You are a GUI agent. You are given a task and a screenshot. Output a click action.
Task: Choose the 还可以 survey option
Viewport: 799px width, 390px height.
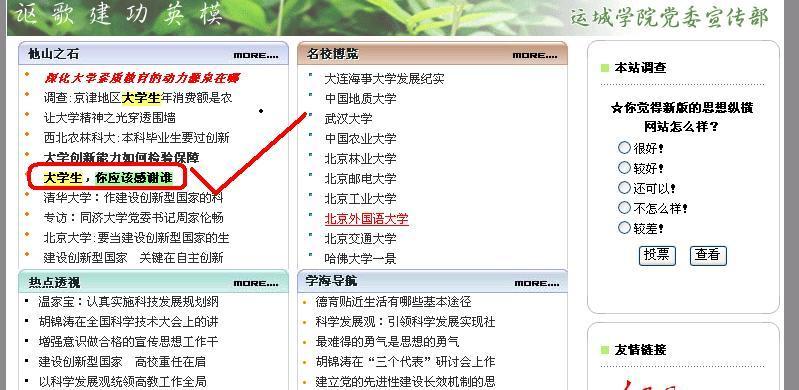[624, 188]
